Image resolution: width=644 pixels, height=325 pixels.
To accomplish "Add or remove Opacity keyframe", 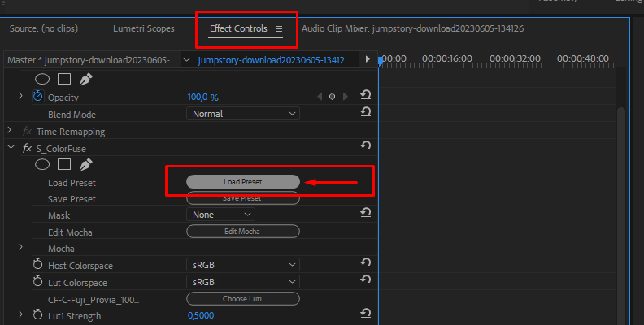I will (x=332, y=97).
